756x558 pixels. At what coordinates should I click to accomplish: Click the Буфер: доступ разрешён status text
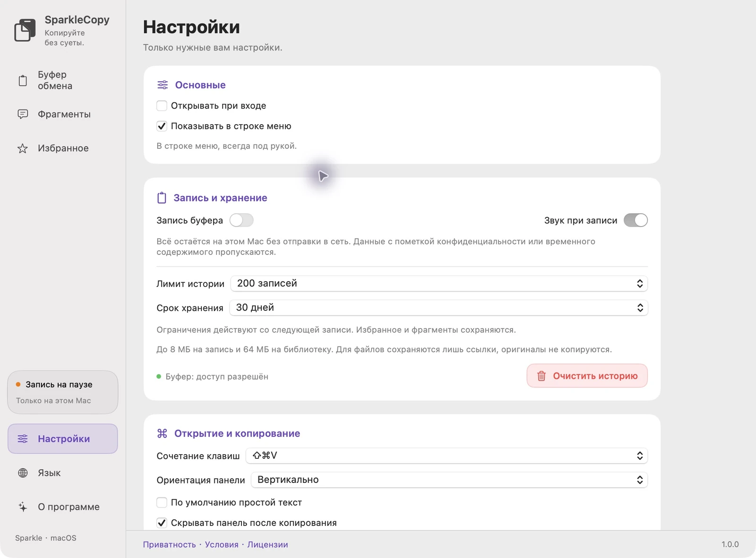click(x=217, y=377)
